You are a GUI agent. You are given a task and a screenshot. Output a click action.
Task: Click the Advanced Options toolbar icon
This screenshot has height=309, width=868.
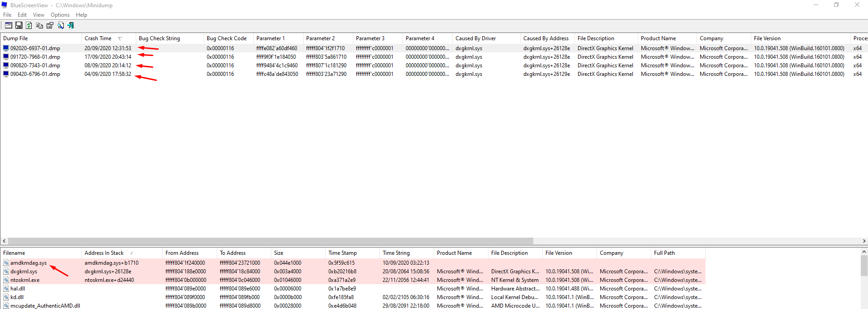point(9,26)
